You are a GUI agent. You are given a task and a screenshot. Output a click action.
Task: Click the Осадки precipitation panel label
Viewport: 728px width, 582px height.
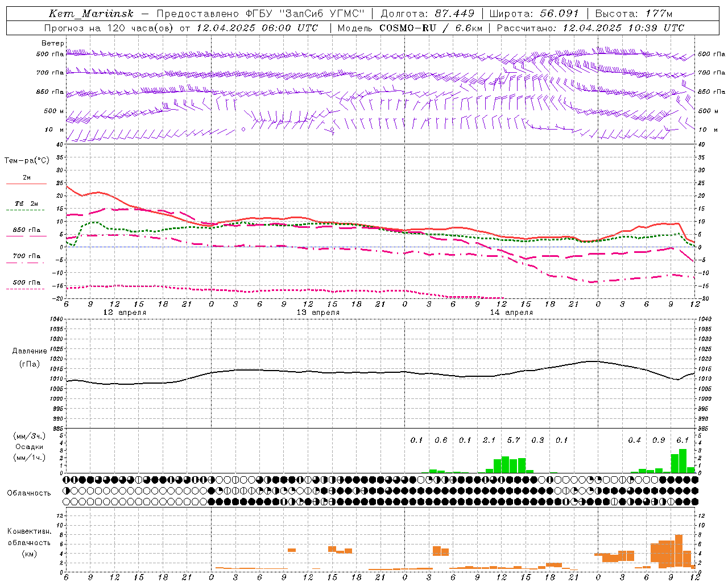(30, 447)
